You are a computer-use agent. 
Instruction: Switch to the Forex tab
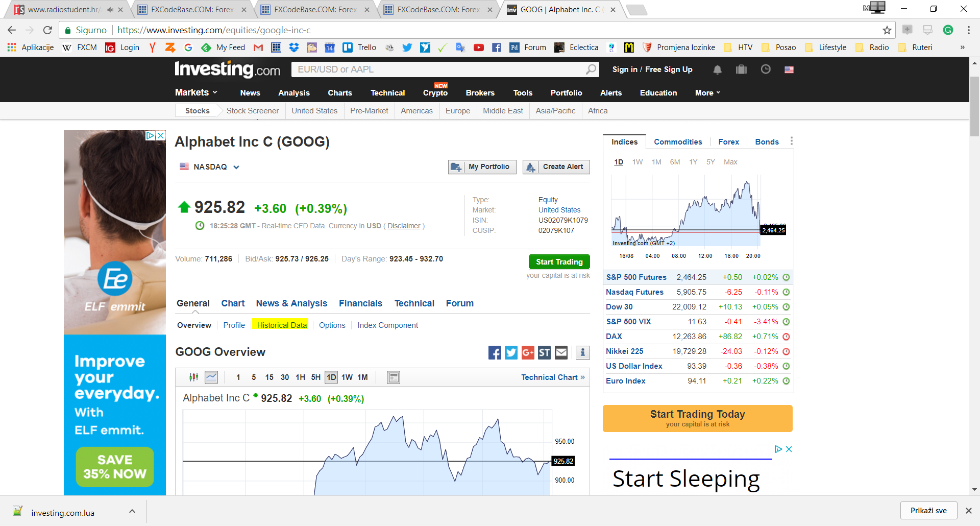click(x=728, y=142)
